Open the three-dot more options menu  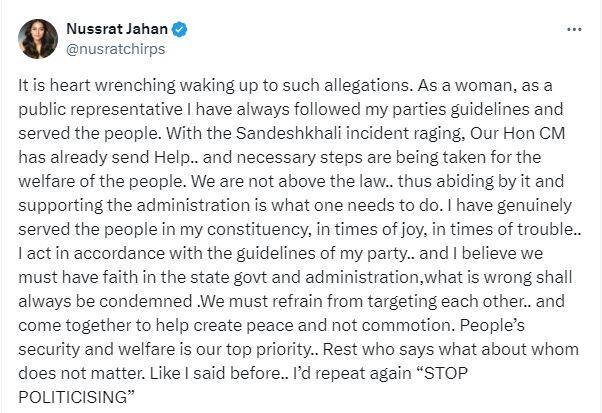point(574,29)
